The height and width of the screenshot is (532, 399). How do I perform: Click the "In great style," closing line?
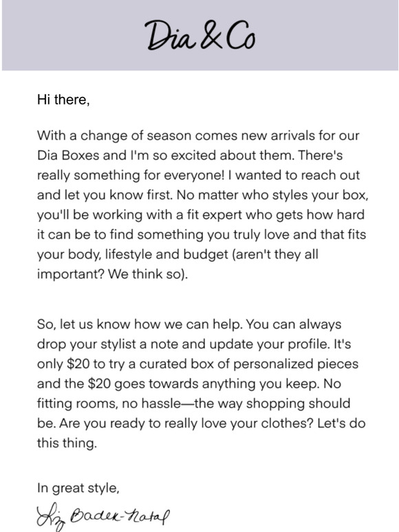78,488
